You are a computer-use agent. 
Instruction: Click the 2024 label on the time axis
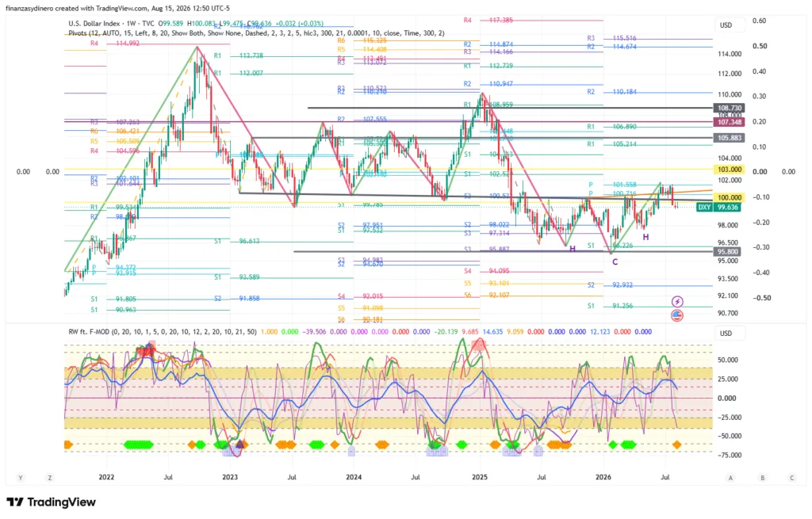click(353, 477)
